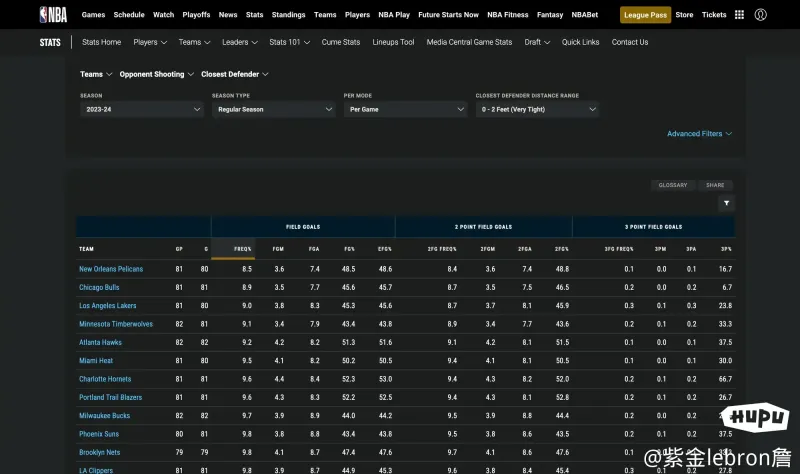Open Playoffs in top navigation

coord(196,15)
